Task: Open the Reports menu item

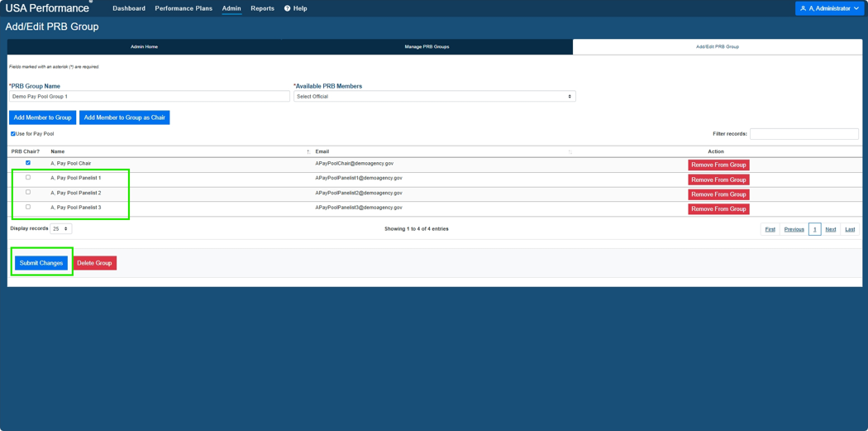Action: (x=262, y=8)
